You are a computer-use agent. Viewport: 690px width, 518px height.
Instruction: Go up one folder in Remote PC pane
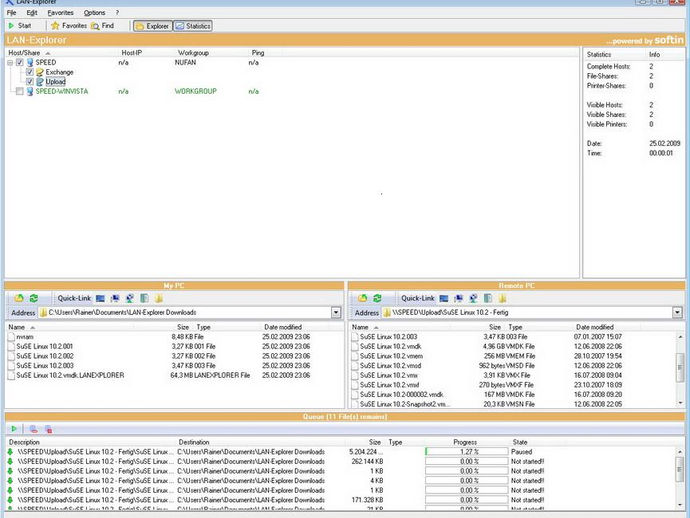(362, 298)
